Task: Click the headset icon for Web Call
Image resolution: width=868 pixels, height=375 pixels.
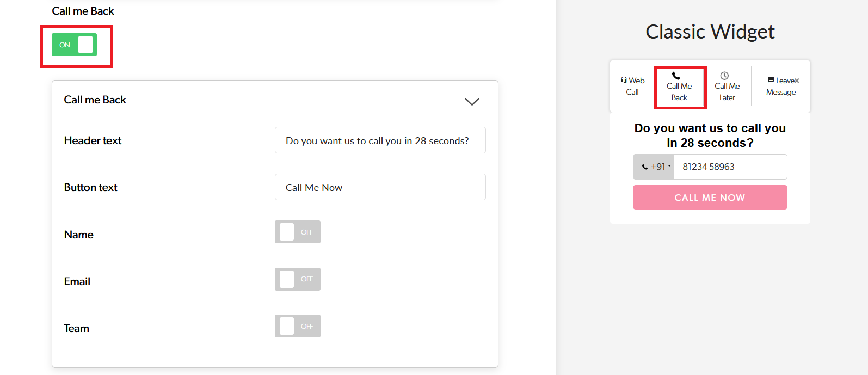Action: 624,80
